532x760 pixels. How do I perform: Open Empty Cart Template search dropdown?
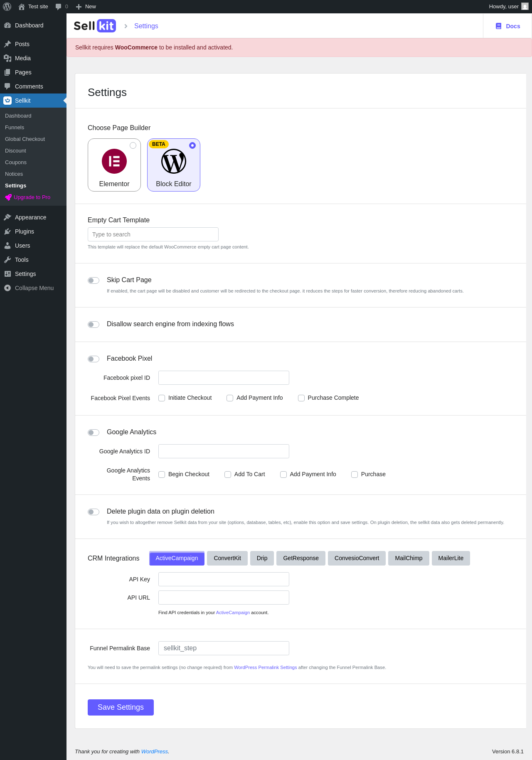pyautogui.click(x=153, y=234)
